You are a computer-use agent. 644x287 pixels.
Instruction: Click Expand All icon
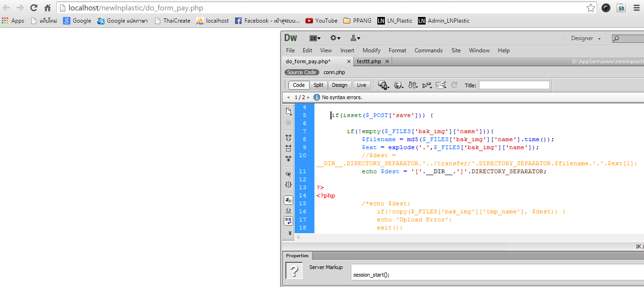288,159
